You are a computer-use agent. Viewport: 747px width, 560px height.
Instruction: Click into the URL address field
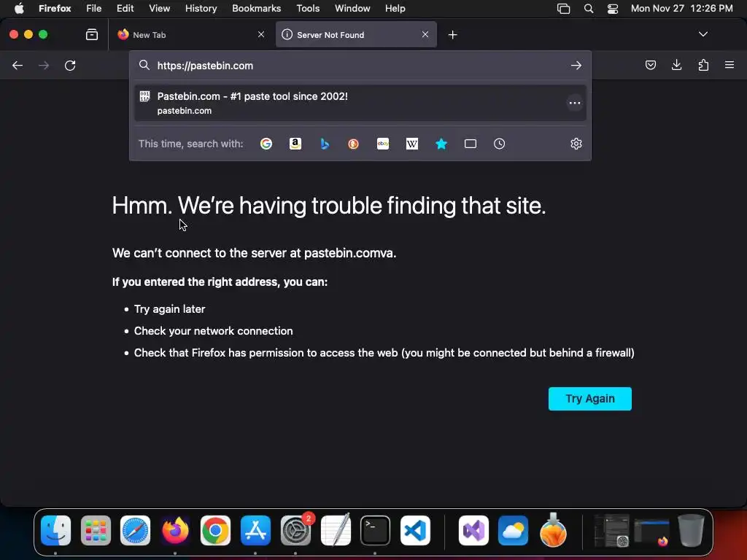click(x=360, y=66)
